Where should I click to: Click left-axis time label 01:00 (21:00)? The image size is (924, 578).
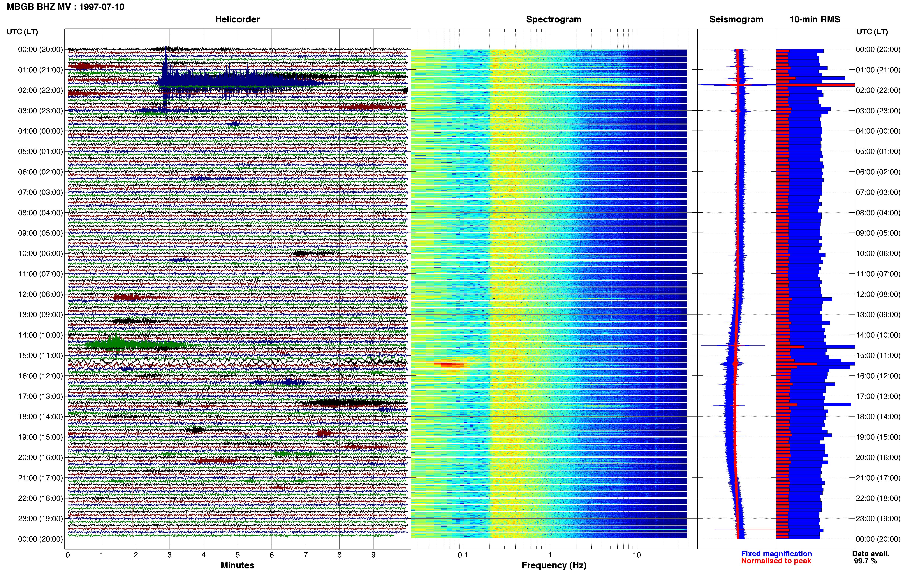(41, 70)
